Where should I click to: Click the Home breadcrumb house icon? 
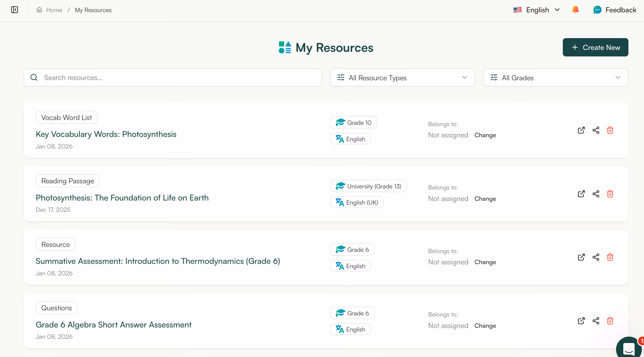pos(39,10)
